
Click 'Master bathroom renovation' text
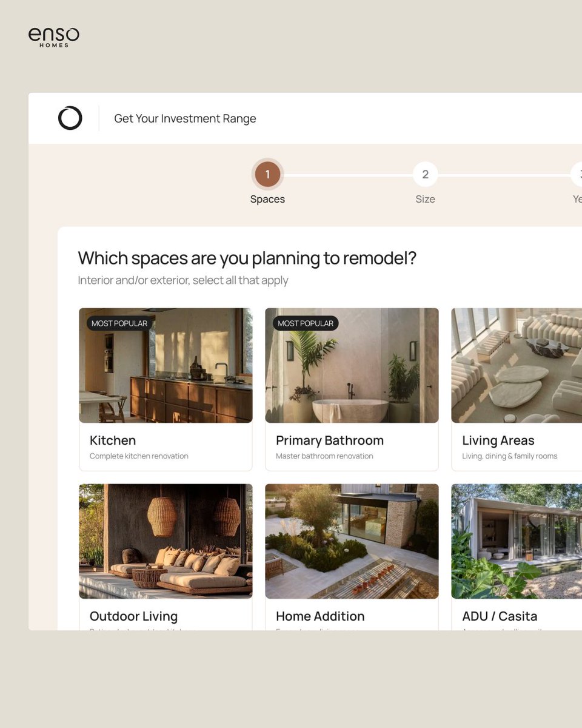click(x=324, y=456)
